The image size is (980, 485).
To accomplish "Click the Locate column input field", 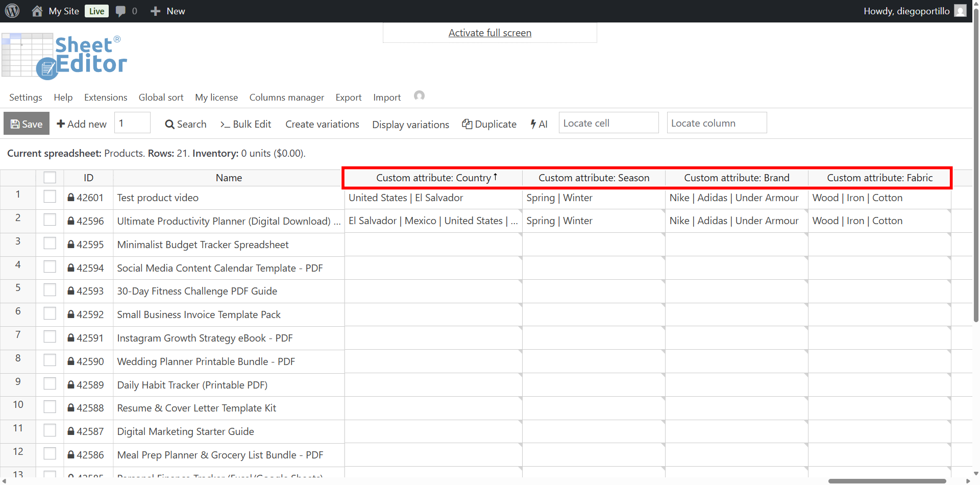I will [x=716, y=123].
